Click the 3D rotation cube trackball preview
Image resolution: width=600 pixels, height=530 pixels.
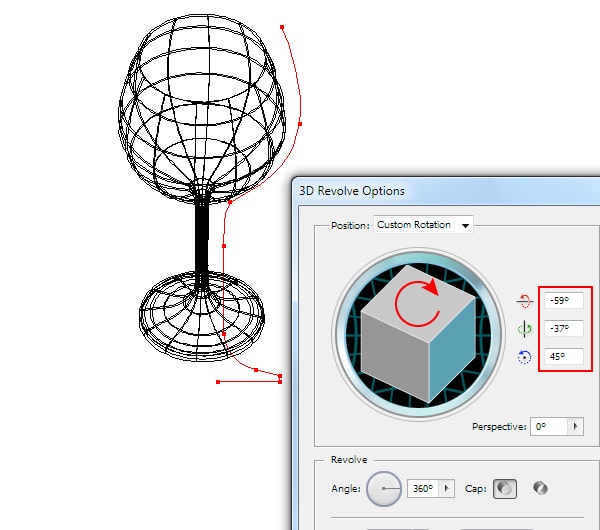pos(418,334)
